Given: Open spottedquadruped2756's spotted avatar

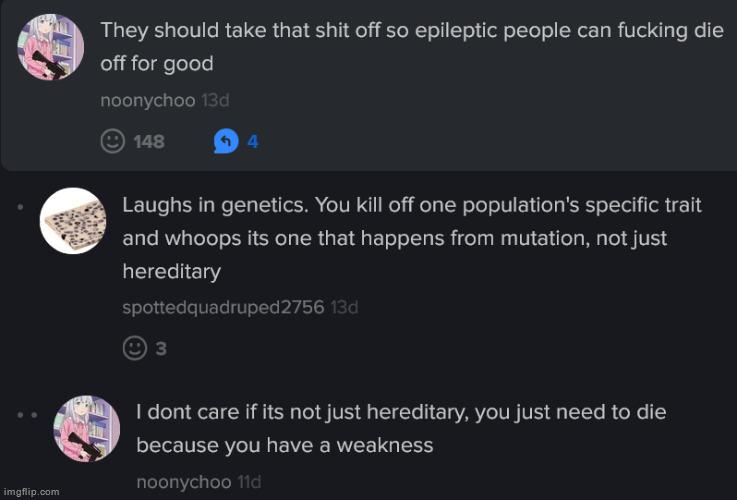Looking at the screenshot, I should (73, 220).
